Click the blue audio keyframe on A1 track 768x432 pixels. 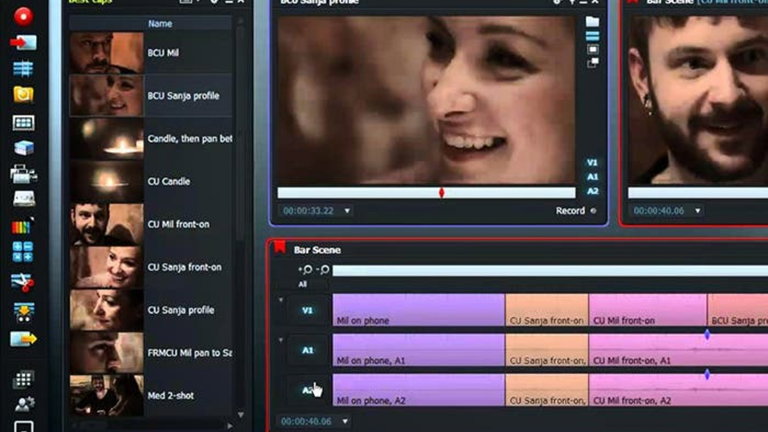click(707, 335)
